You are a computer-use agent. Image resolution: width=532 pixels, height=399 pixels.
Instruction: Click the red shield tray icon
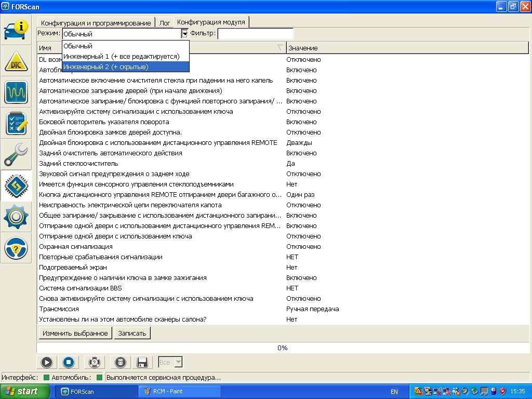[503, 391]
